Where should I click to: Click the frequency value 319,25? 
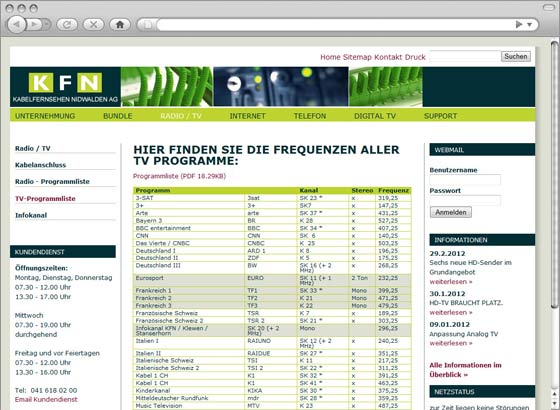point(388,198)
